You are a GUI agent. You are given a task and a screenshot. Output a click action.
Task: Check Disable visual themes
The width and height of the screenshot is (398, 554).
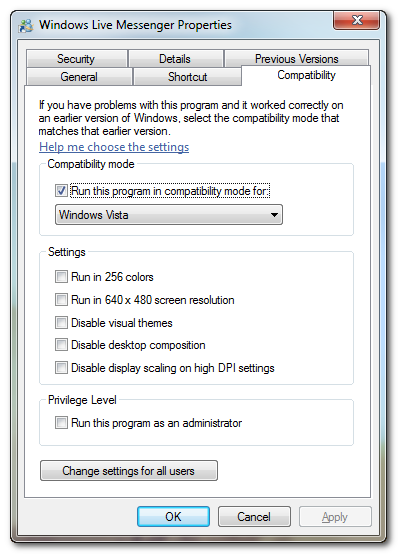point(61,323)
